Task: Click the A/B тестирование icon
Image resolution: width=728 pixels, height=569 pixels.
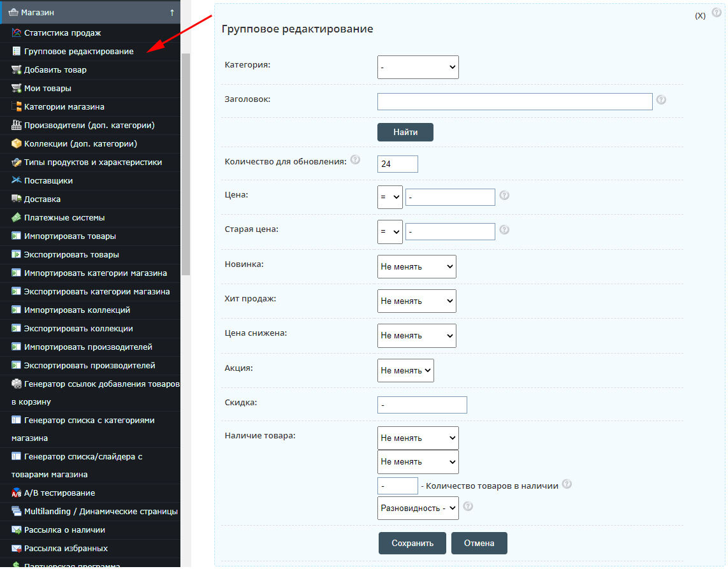Action: coord(17,493)
